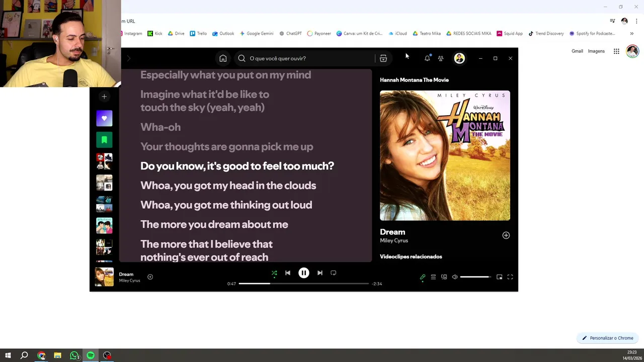
Task: Pause the current song
Action: click(x=304, y=273)
